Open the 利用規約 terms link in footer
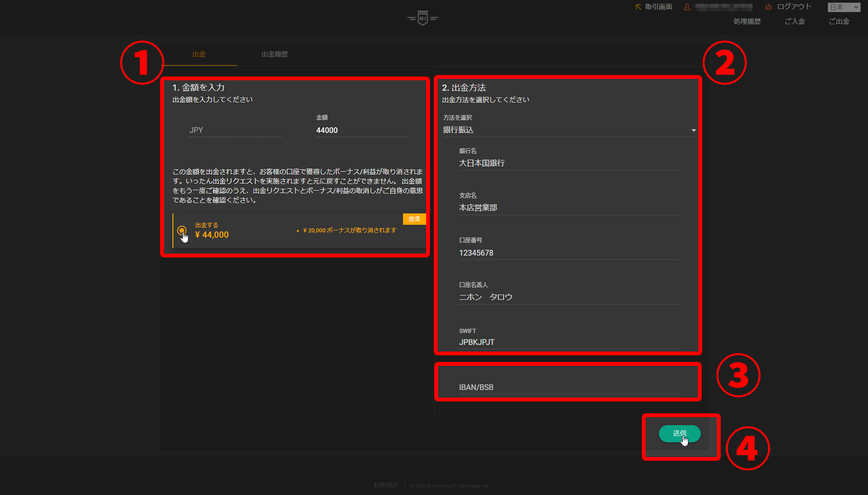This screenshot has height=495, width=868. coord(386,485)
